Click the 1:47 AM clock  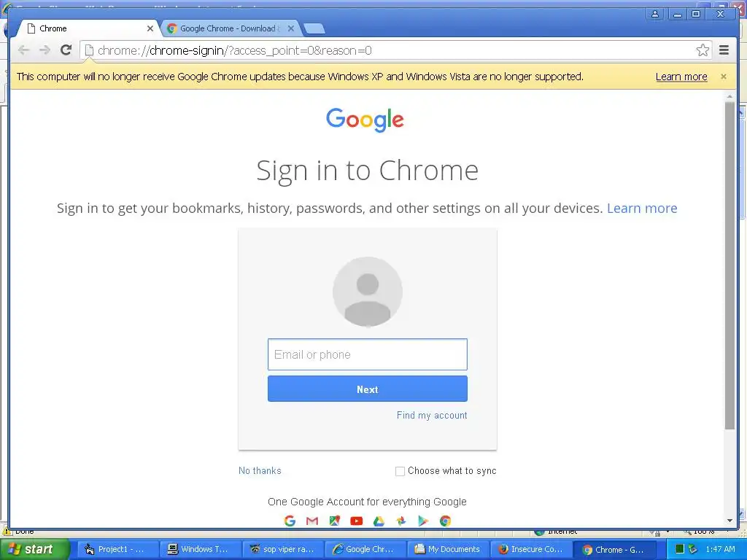(x=720, y=549)
